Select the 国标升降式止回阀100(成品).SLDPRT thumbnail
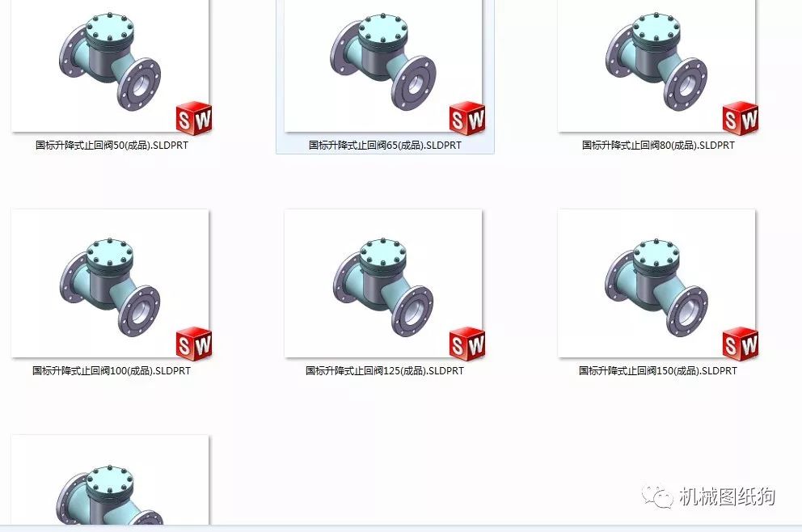This screenshot has width=802, height=532. tap(110, 283)
